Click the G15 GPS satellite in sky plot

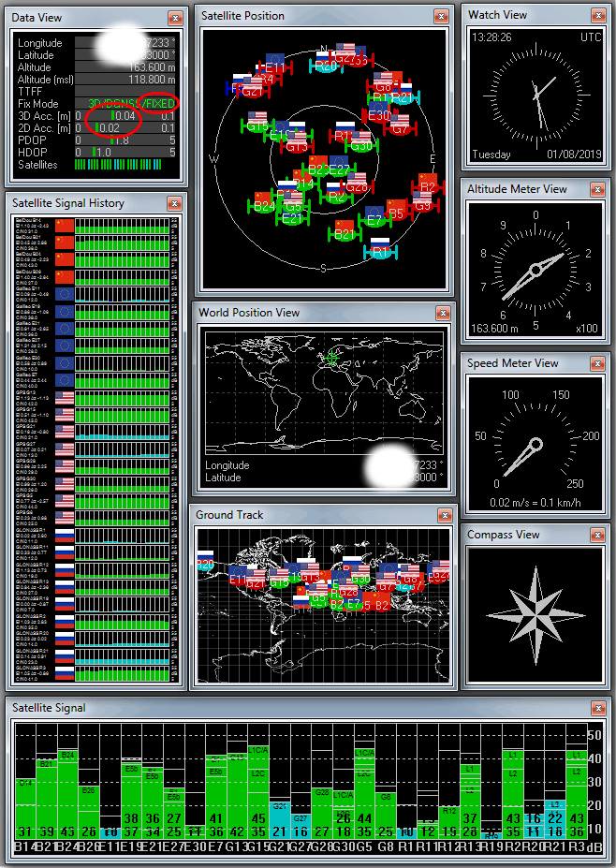pos(257,126)
